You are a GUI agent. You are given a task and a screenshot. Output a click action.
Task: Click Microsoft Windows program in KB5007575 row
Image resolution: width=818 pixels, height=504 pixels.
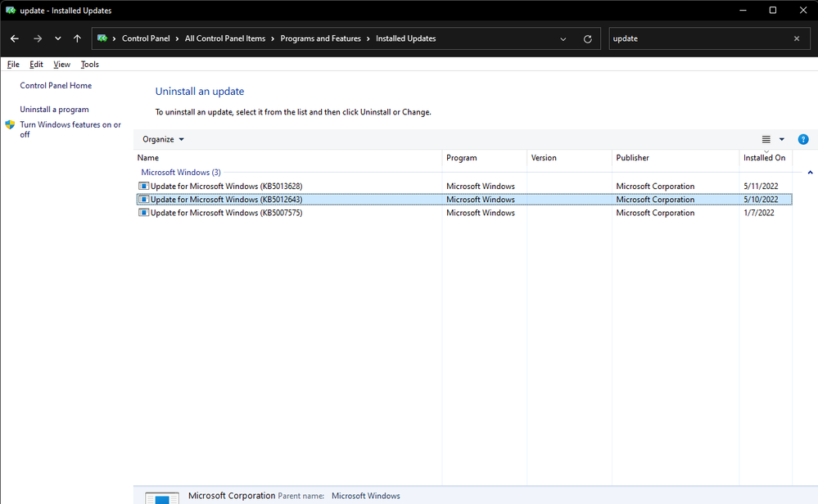click(481, 213)
